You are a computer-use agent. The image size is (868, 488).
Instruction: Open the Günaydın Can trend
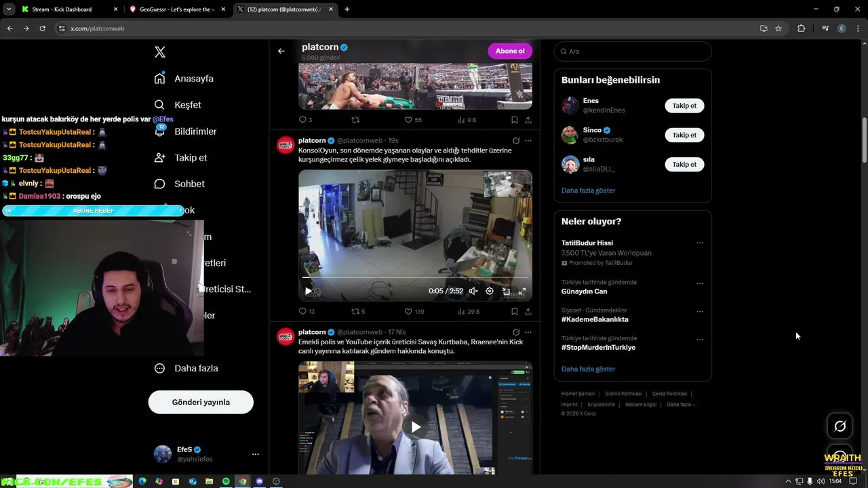584,291
